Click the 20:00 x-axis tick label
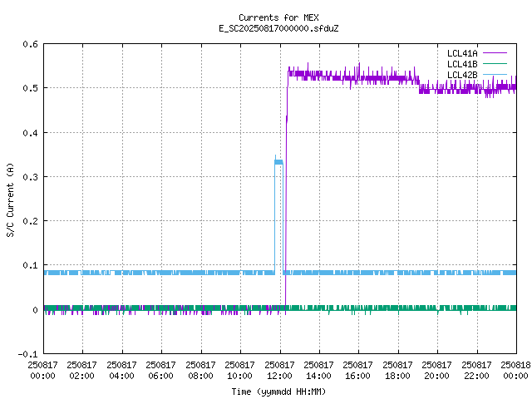532x399 pixels. (x=436, y=376)
